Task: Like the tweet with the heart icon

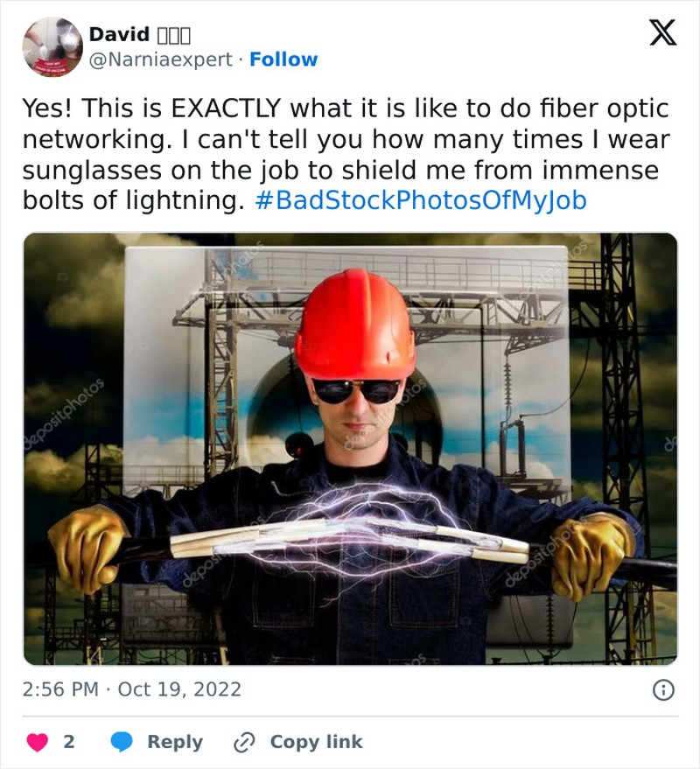Action: (38, 742)
